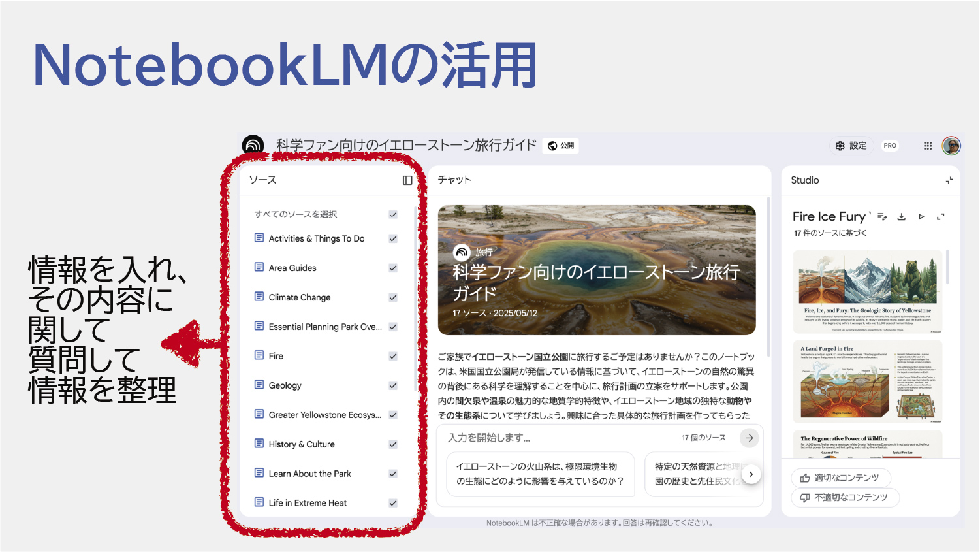Uncheck the Climate Change source
The height and width of the screenshot is (552, 980).
393,297
